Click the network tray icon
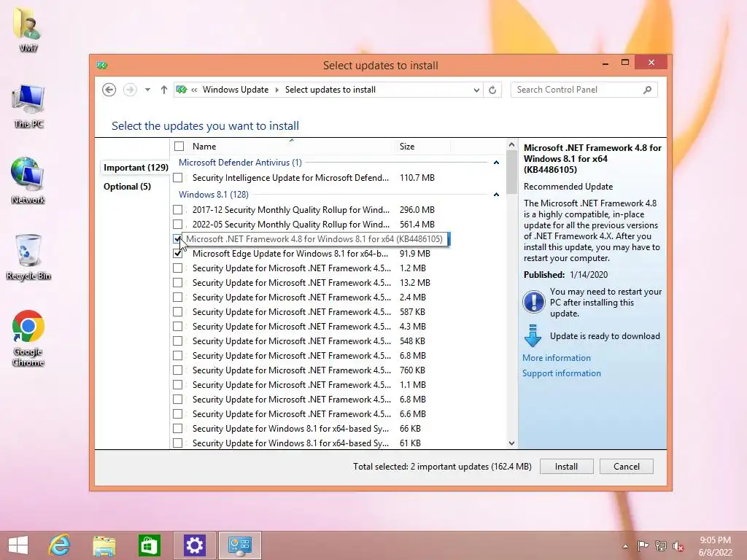 pos(661,545)
